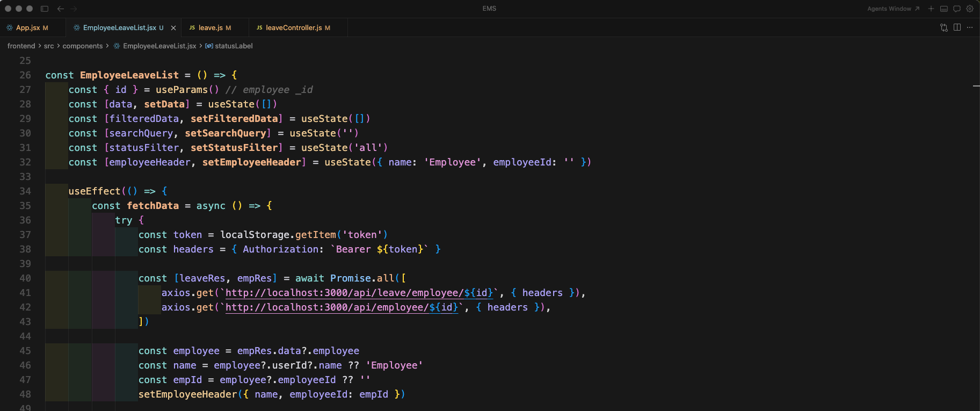The width and height of the screenshot is (980, 411).
Task: Expand the frontend breadcrumb
Action: [21, 46]
